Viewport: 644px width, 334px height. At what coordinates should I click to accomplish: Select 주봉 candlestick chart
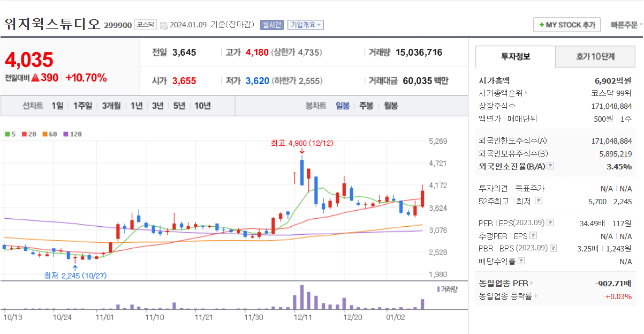click(x=366, y=106)
